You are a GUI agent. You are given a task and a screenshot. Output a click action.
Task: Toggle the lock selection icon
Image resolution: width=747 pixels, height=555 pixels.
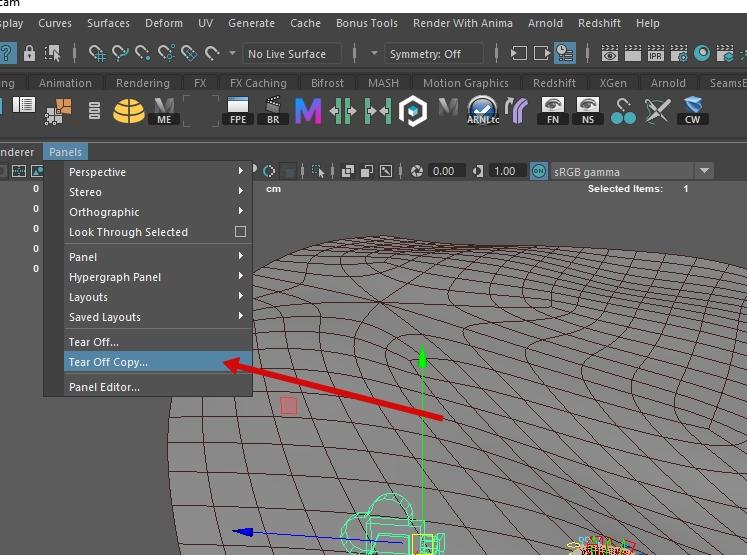(x=30, y=53)
